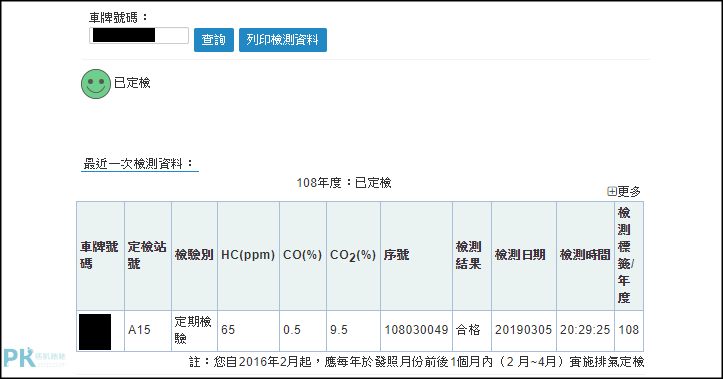Click the 檢測時間 column header
This screenshot has height=379, width=723.
[x=585, y=256]
